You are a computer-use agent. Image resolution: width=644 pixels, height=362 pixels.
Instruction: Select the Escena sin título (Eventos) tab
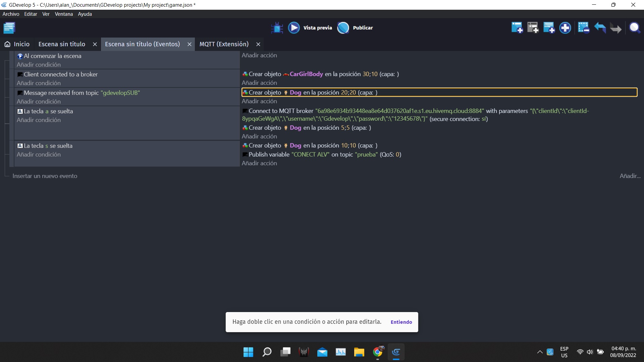(142, 44)
